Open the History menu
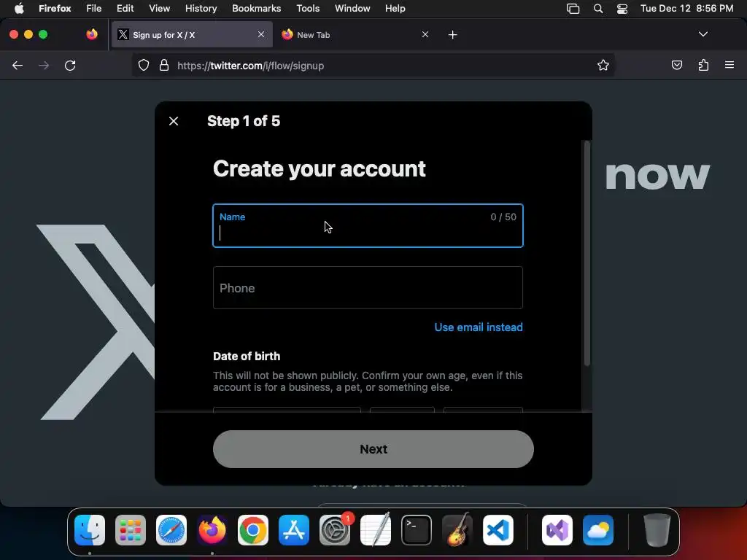Image resolution: width=747 pixels, height=560 pixels. (201, 9)
